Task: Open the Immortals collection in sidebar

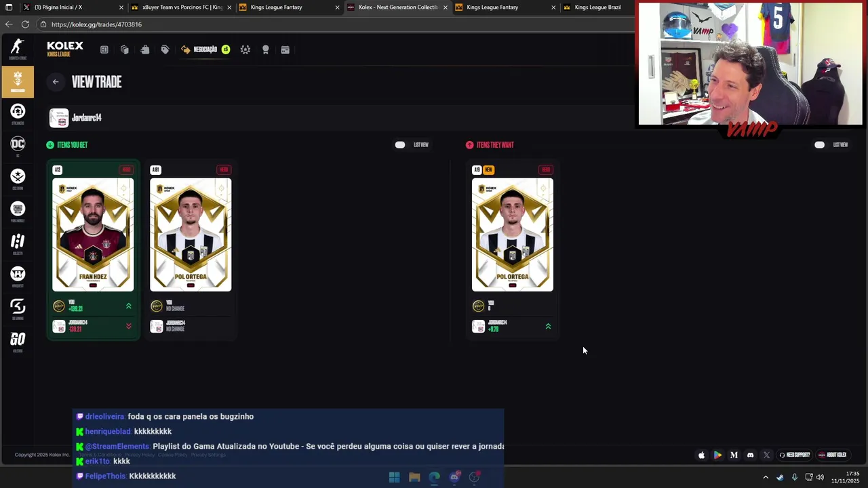Action: tap(18, 276)
